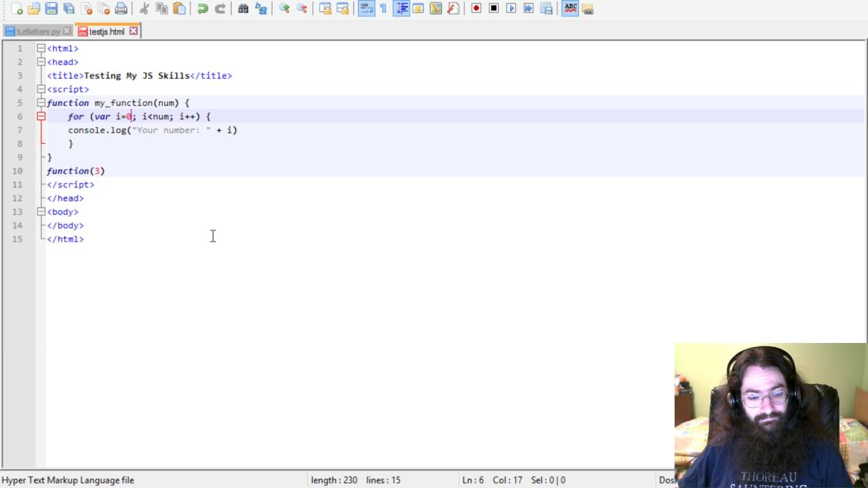Click the Synchronize Horizontal Scrolling icon
This screenshot has width=868, height=488.
[x=343, y=9]
